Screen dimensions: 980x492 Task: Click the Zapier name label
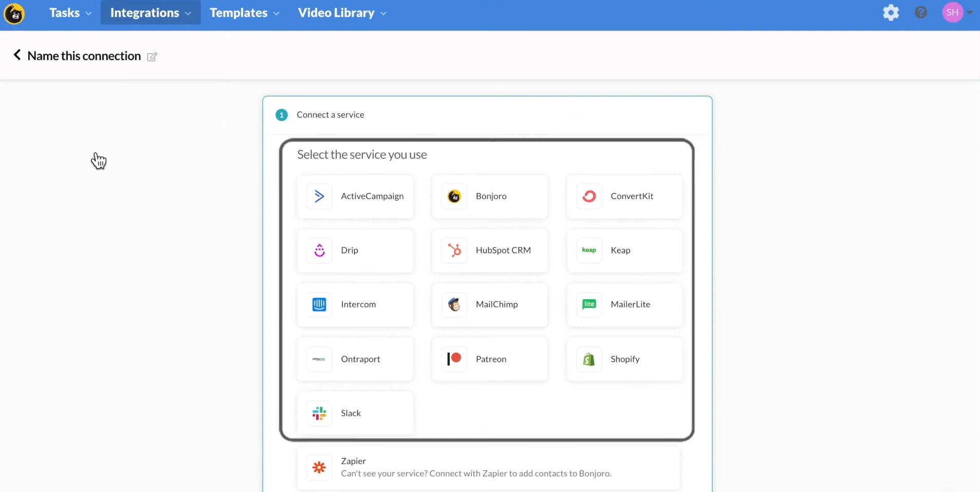click(354, 461)
